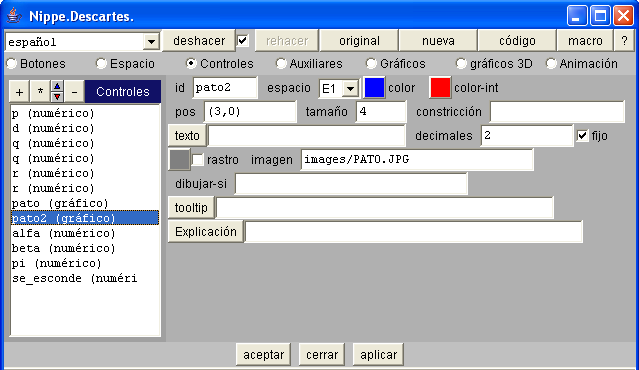Image resolution: width=639 pixels, height=370 pixels.
Task: Open the texto editor button
Action: point(187,135)
